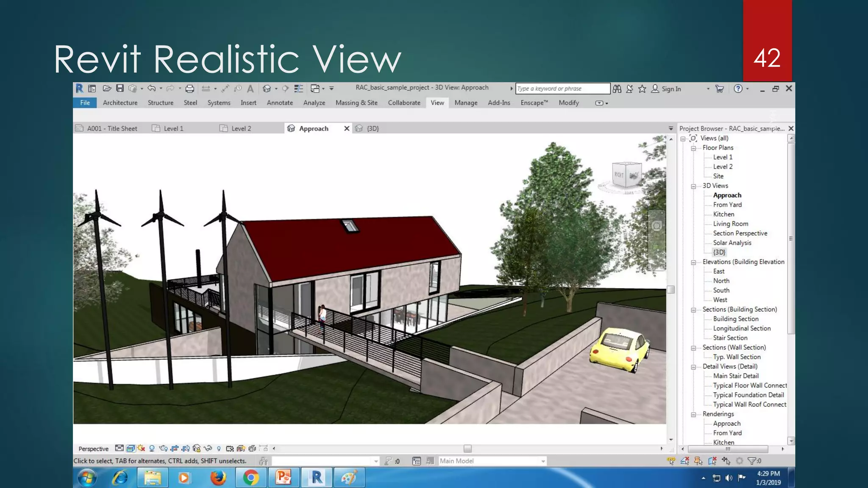Image resolution: width=868 pixels, height=488 pixels.
Task: Toggle Sun Path icon in view control bar
Action: tap(141, 448)
